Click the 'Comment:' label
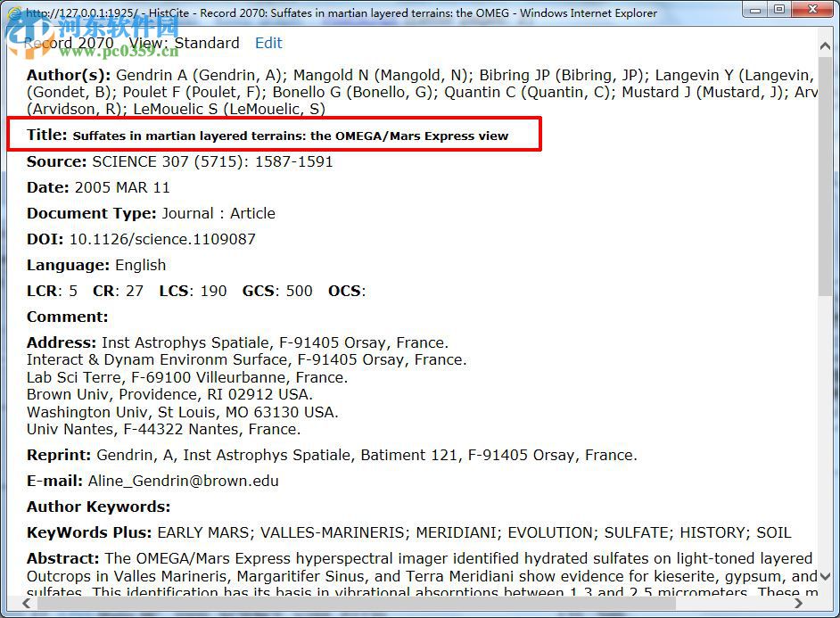Image resolution: width=840 pixels, height=618 pixels. tap(68, 317)
